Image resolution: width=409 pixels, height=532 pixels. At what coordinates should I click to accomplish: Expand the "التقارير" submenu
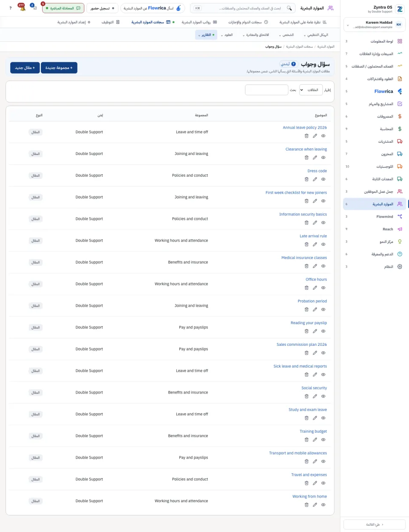[206, 35]
